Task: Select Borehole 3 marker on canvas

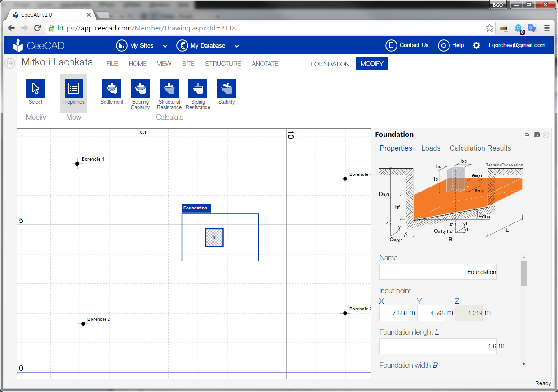Action: [x=345, y=313]
